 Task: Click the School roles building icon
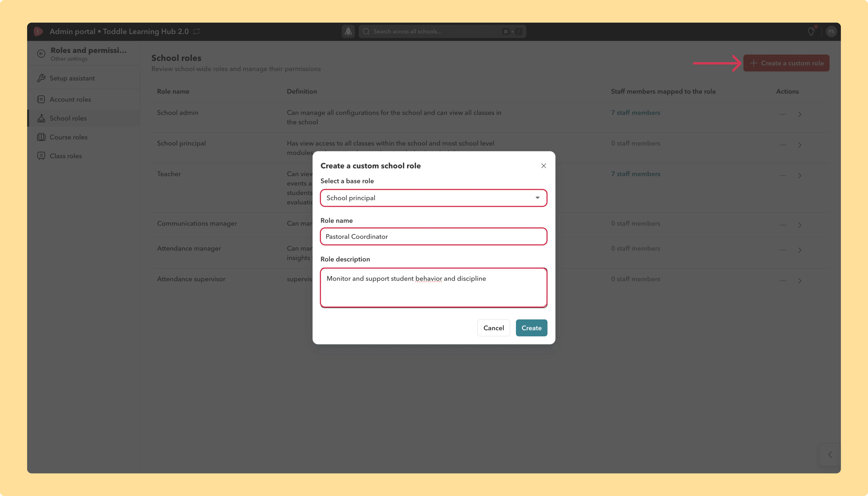pyautogui.click(x=41, y=118)
